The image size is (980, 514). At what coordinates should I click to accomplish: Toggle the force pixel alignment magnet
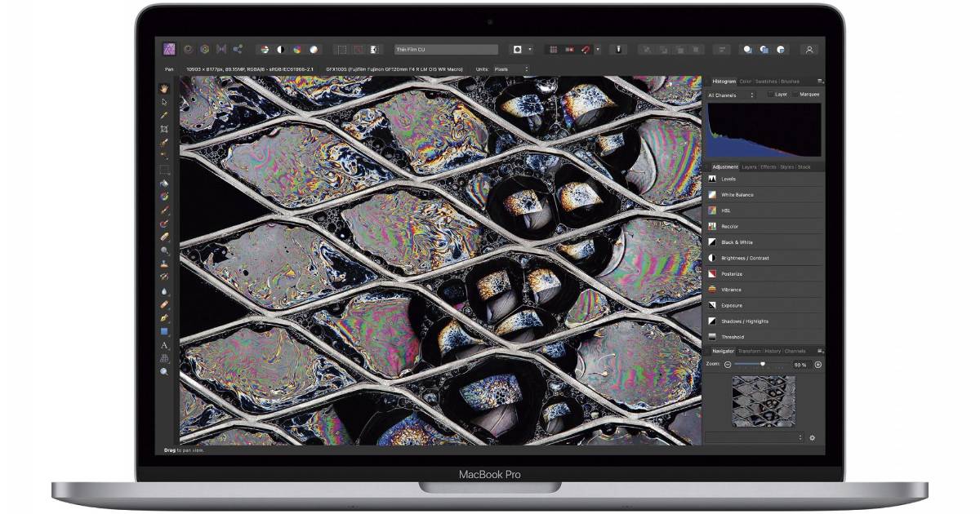[x=585, y=49]
